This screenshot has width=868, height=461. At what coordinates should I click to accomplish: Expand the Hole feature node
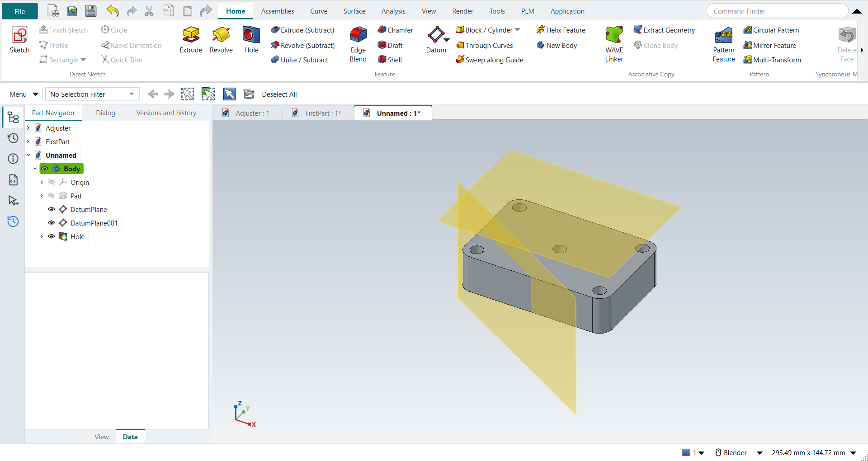(42, 236)
